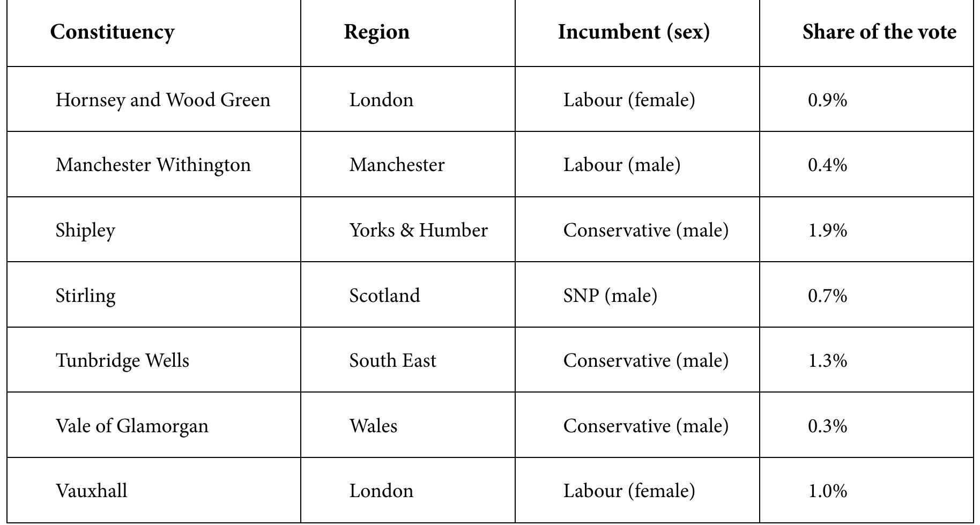Image resolution: width=980 pixels, height=525 pixels.
Task: Select the Yorks & Humber region cell
Action: [x=418, y=231]
